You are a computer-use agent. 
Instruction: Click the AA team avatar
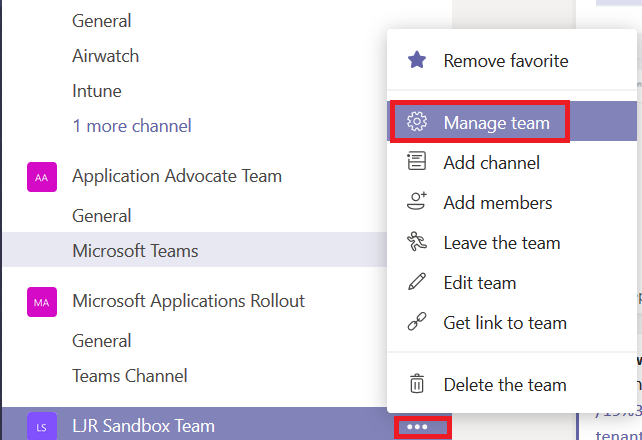(x=42, y=177)
